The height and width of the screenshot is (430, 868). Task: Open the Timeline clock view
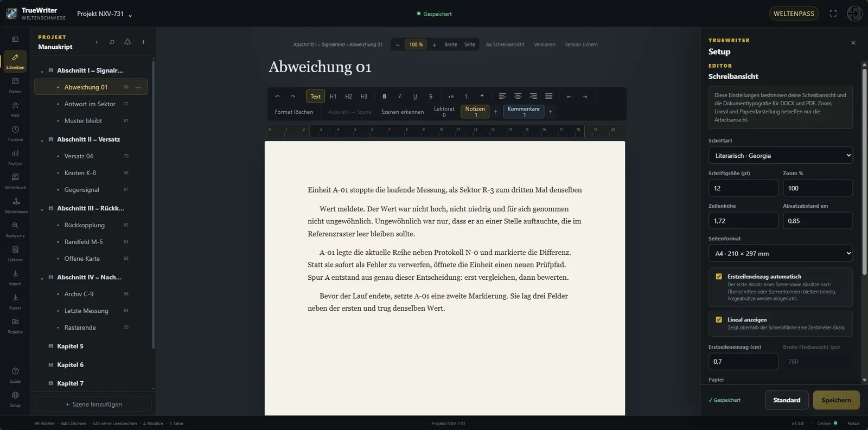(x=15, y=133)
